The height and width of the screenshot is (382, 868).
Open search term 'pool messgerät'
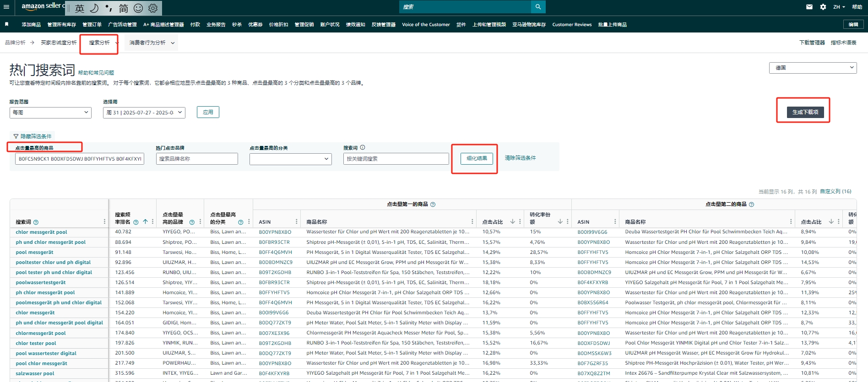[34, 253]
